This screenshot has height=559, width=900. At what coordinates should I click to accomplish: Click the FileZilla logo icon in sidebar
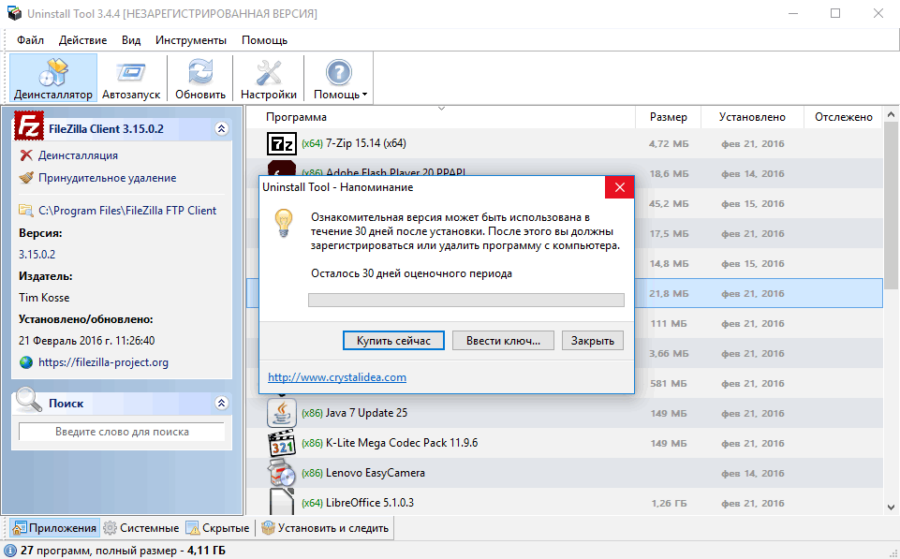(29, 126)
